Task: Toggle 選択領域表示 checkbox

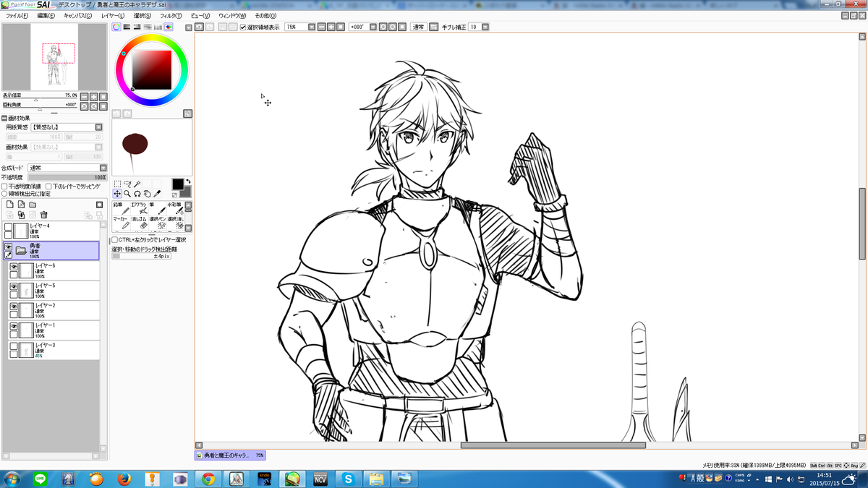Action: pyautogui.click(x=243, y=27)
